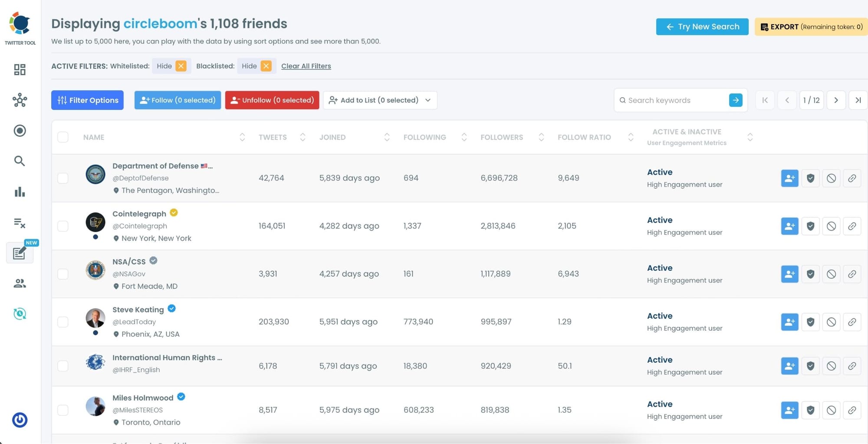868x444 pixels.
Task: Click the Department of Defense avatar
Action: coord(95,174)
